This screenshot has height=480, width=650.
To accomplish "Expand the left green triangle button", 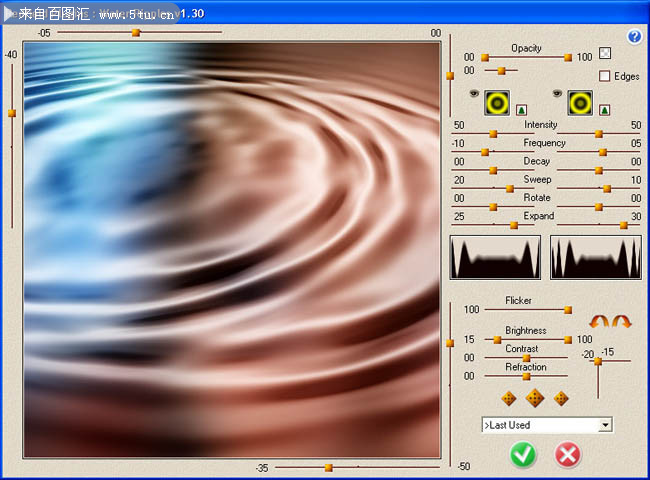I will tap(521, 108).
